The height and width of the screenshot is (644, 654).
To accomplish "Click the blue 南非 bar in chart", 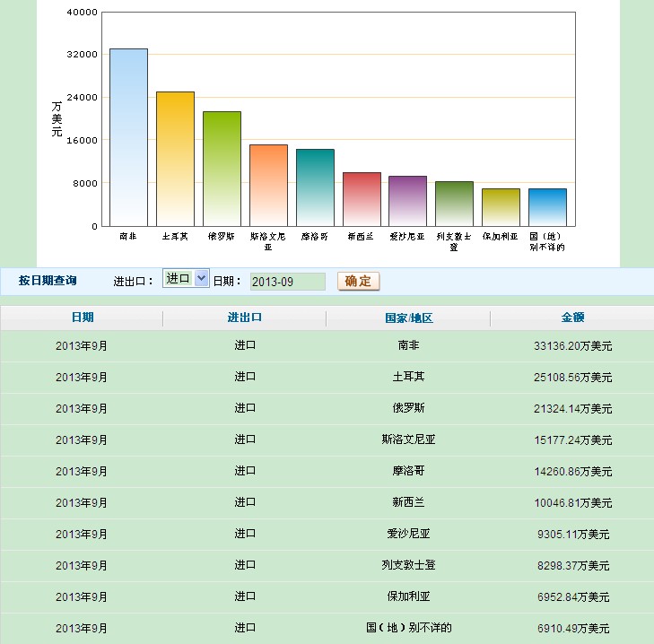I will tap(128, 137).
